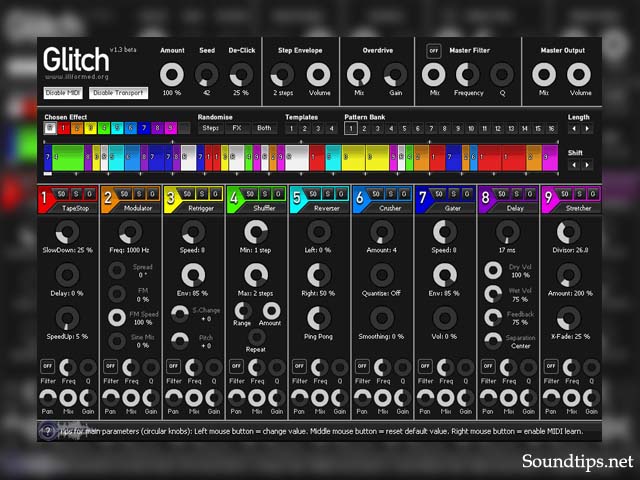Click the wide green step block labeled 4

click(68, 158)
